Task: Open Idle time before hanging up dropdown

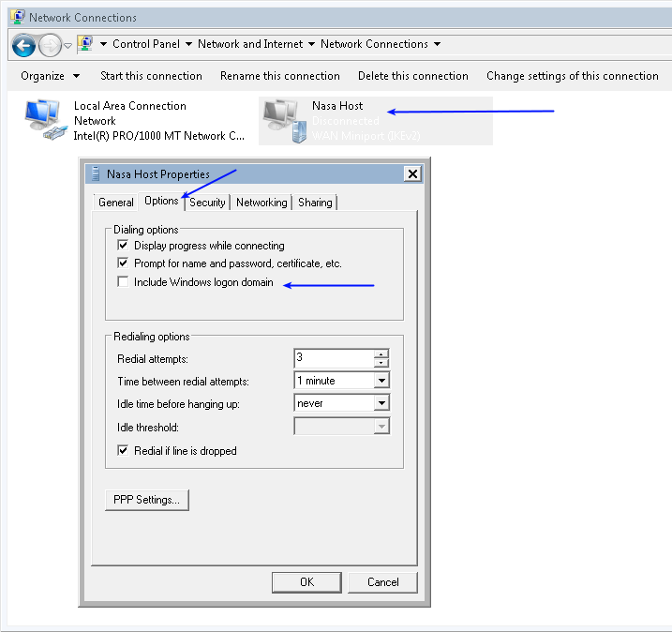Action: (381, 403)
